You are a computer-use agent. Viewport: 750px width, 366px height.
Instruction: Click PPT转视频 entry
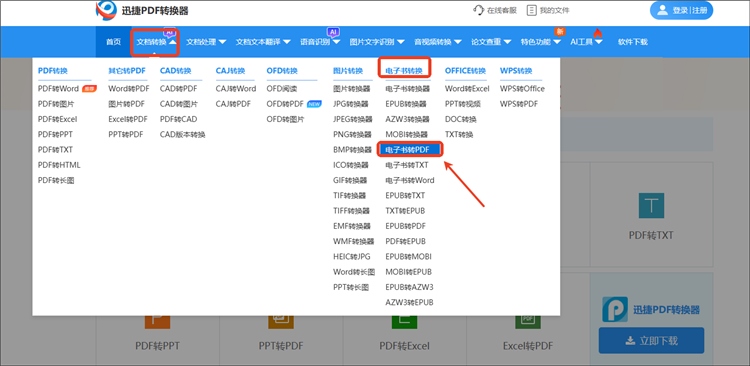463,104
